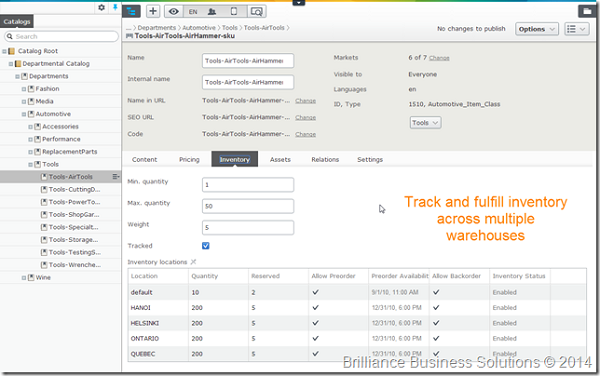Click the Weight input field
The width and height of the screenshot is (600, 376).
point(248,228)
